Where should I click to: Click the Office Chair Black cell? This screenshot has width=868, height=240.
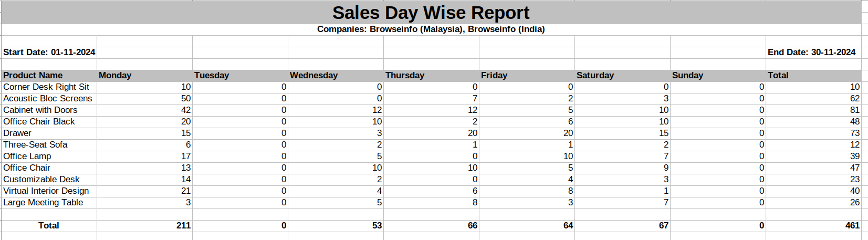[x=39, y=122]
